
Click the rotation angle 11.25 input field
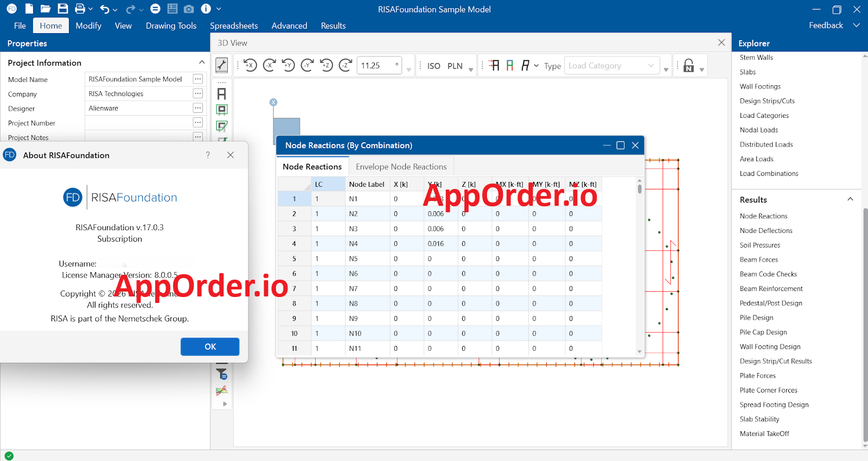coord(379,66)
